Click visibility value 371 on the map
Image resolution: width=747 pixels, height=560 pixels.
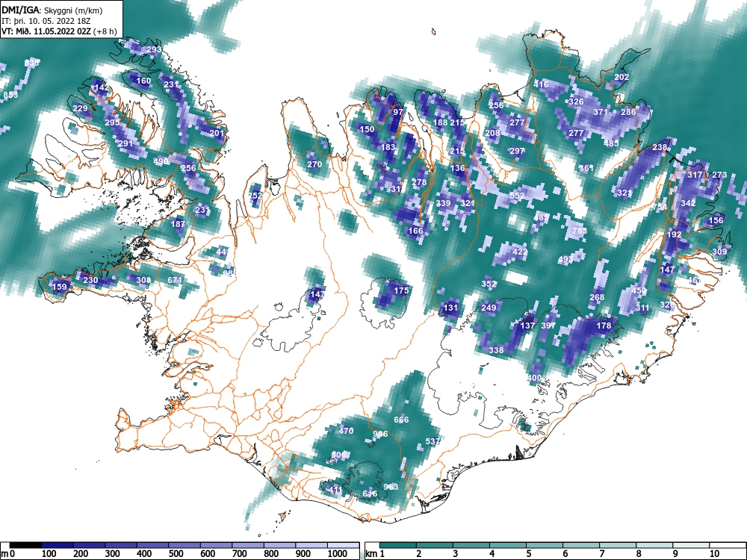(601, 113)
